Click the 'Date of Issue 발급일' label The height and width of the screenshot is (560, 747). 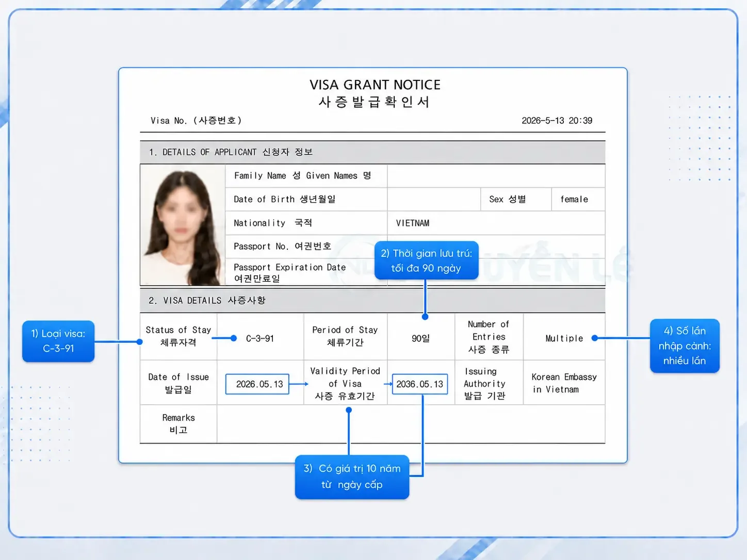pyautogui.click(x=178, y=383)
